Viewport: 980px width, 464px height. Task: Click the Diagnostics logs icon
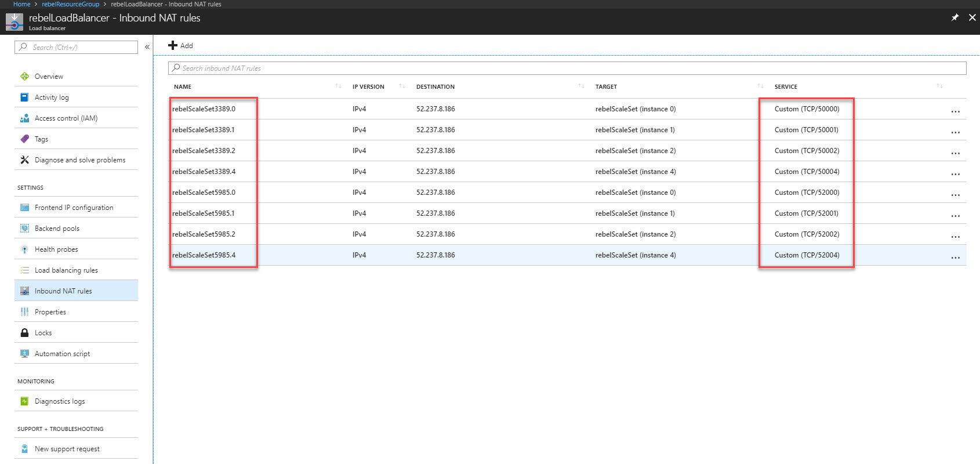coord(24,401)
